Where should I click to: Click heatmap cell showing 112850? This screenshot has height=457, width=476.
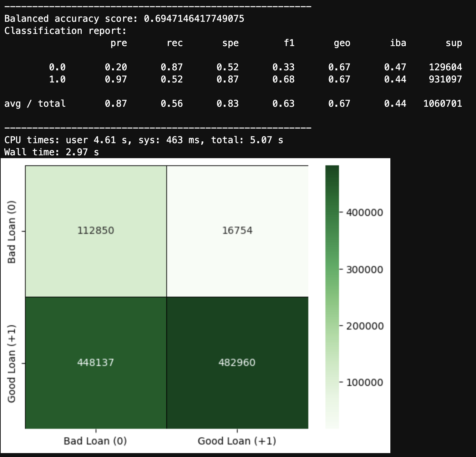pos(96,231)
